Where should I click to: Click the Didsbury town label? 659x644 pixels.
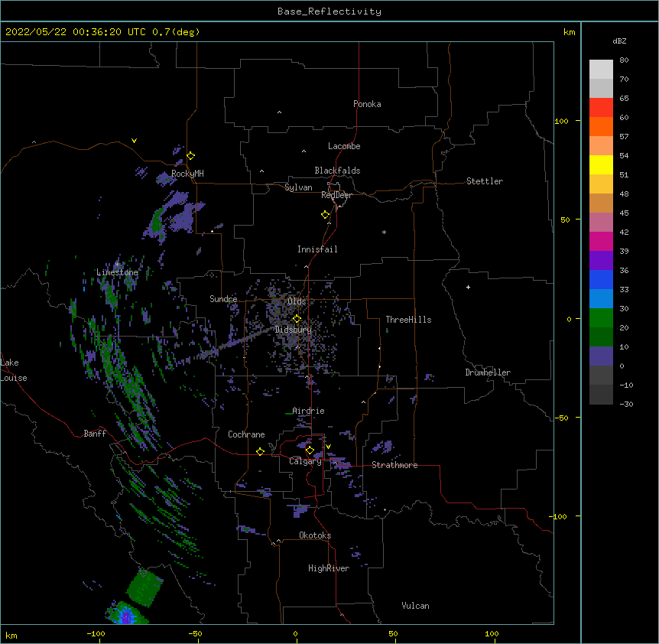pos(294,330)
